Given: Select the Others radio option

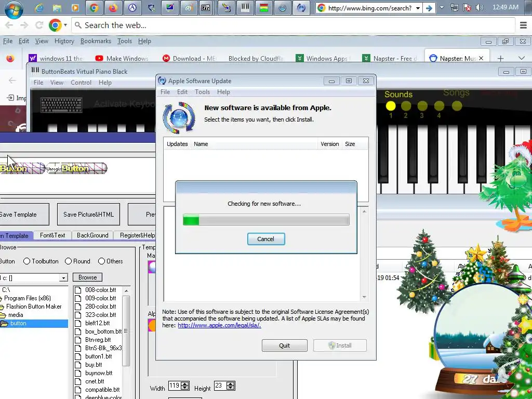Looking at the screenshot, I should click(101, 261).
